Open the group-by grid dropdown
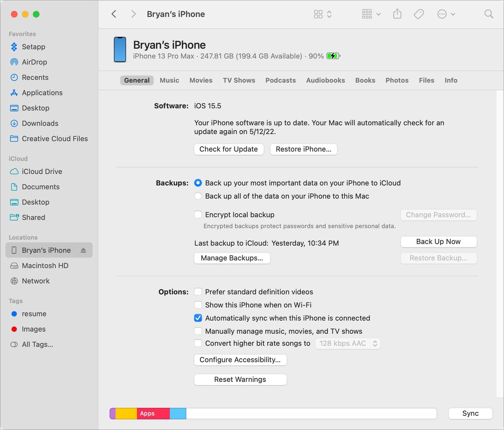 point(371,14)
